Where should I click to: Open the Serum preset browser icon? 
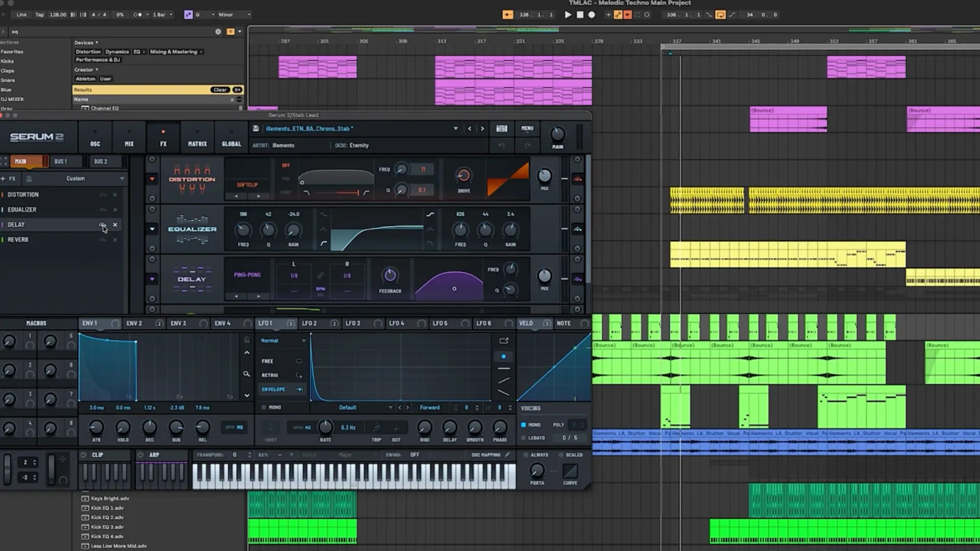pos(502,129)
